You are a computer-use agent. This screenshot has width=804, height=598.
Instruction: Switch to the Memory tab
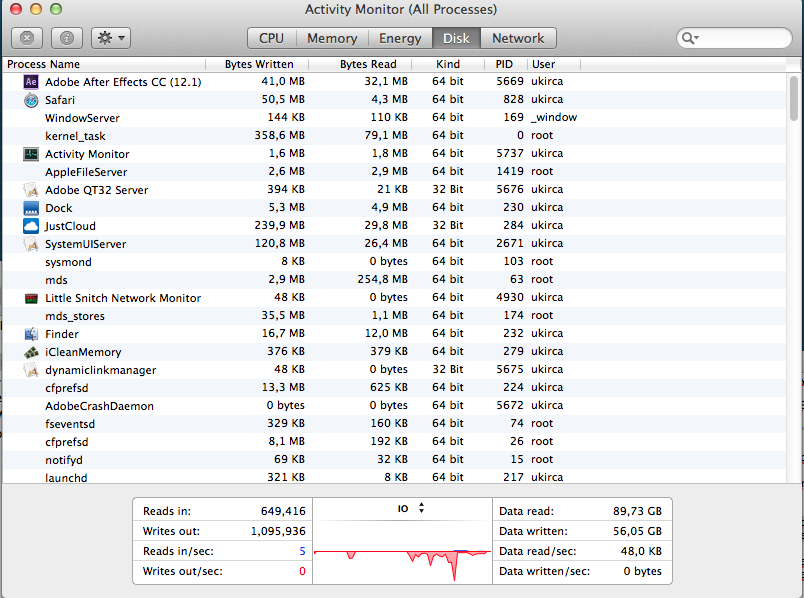coord(332,38)
